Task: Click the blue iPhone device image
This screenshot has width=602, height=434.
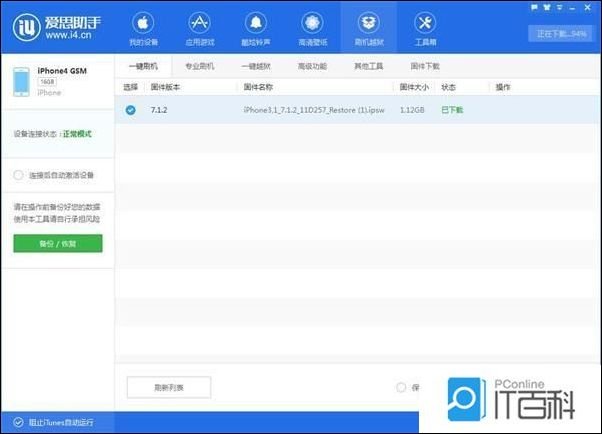Action: click(x=21, y=82)
